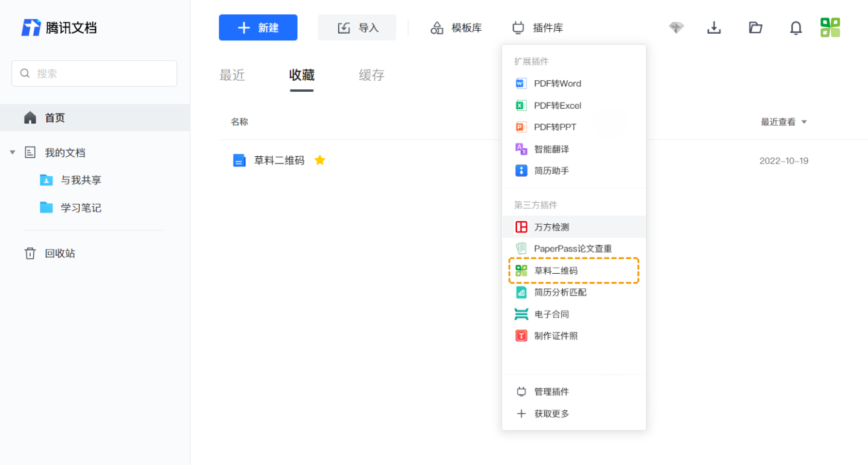Open 我的文档 in sidebar
The image size is (868, 465).
64,153
